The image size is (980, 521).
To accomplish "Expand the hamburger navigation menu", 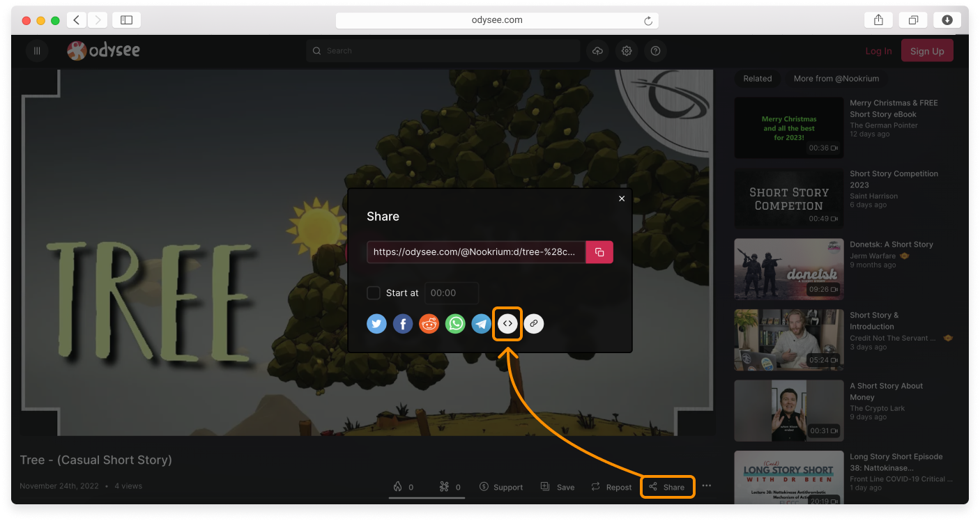I will [x=37, y=51].
